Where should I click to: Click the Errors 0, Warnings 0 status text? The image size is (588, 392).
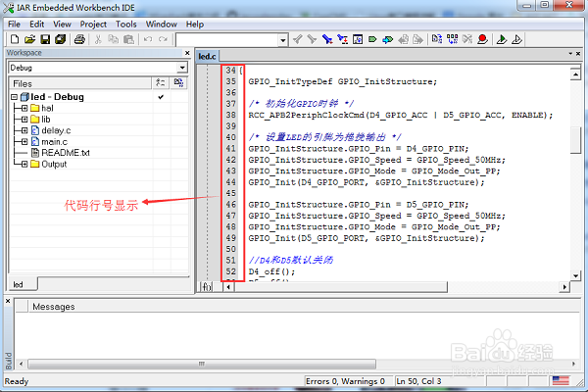pyautogui.click(x=345, y=381)
